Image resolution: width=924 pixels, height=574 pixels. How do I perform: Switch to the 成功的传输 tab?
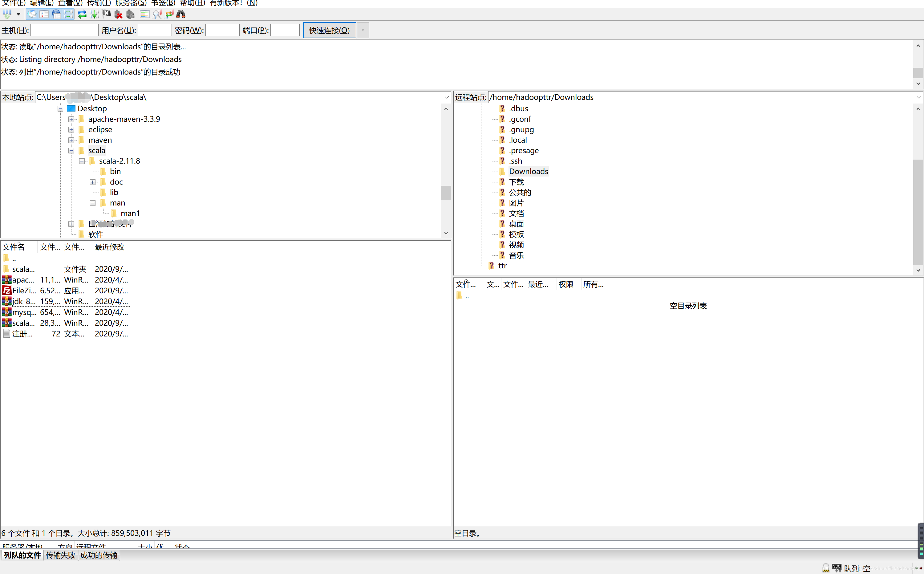pyautogui.click(x=99, y=556)
